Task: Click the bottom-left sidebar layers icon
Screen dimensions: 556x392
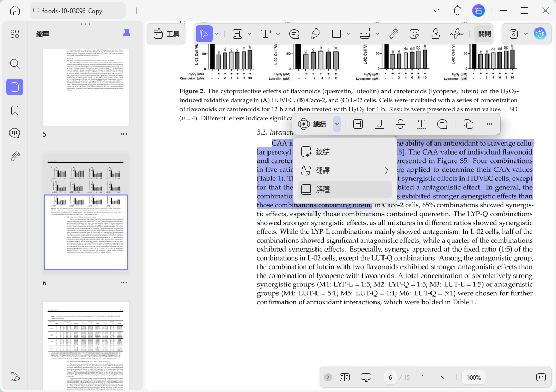Action: (15, 377)
